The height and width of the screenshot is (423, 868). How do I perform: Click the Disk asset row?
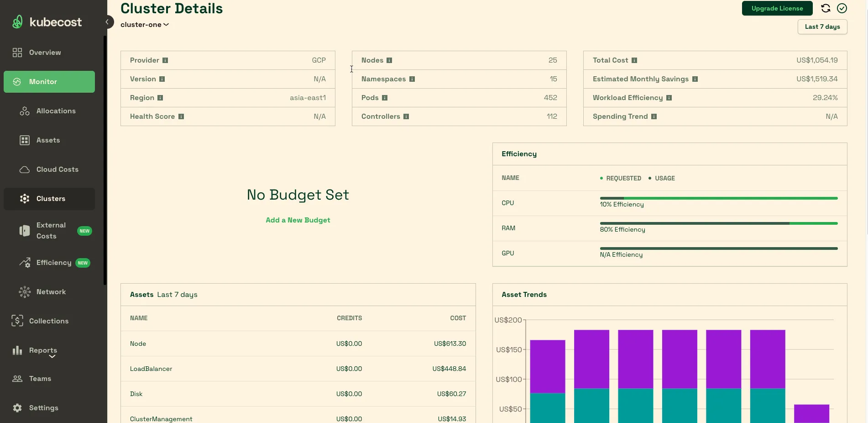pos(298,394)
